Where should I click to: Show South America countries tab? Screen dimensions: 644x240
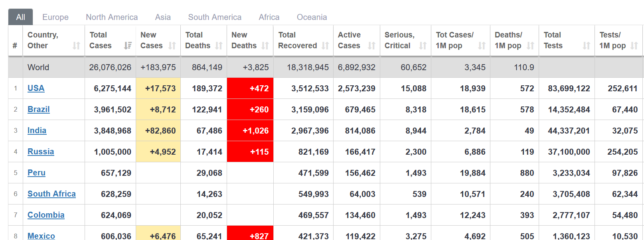(x=215, y=17)
